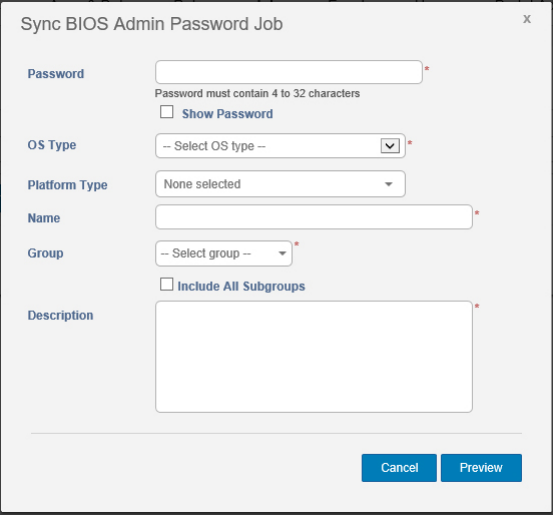The width and height of the screenshot is (553, 515).
Task: Click inside the Description text area
Action: click(314, 357)
